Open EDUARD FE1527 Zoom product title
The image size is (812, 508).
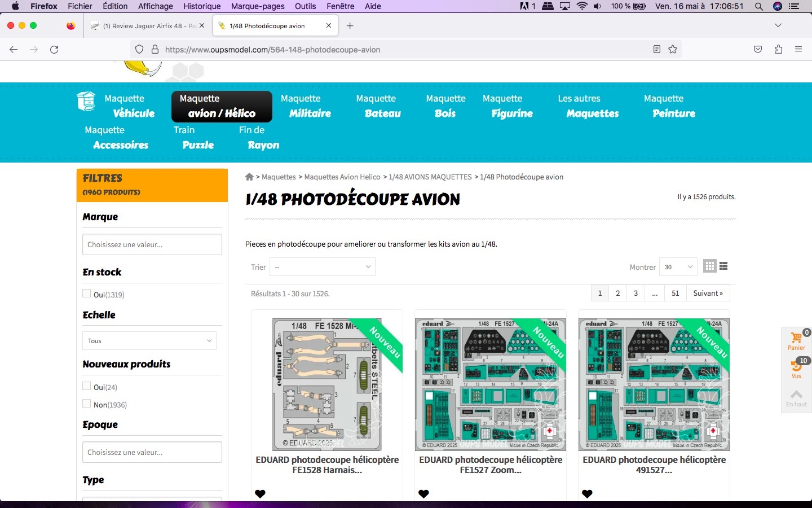tap(491, 465)
